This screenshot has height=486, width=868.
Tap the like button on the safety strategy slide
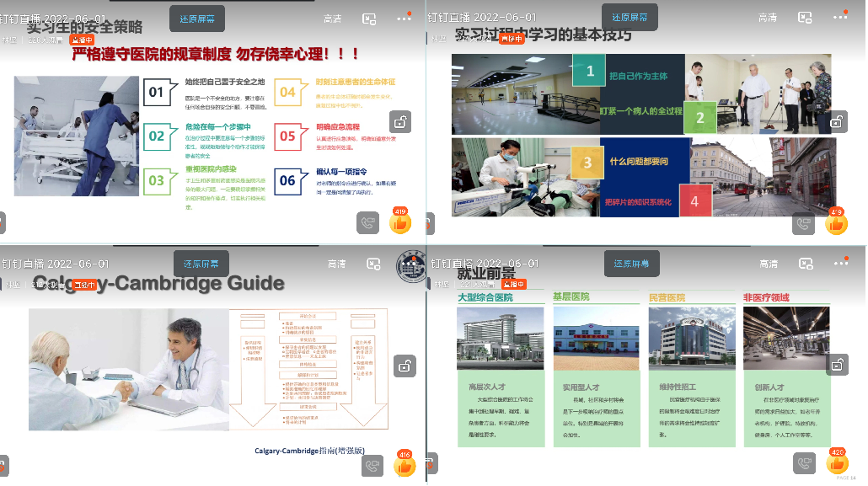coord(399,223)
